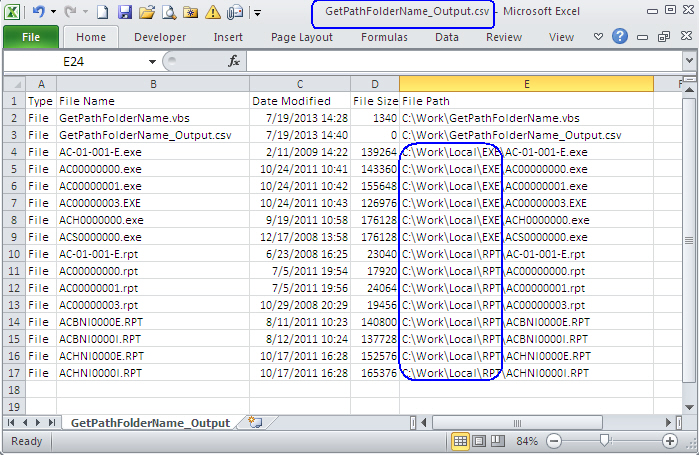The width and height of the screenshot is (699, 455).
Task: Open the File tab
Action: 31,37
